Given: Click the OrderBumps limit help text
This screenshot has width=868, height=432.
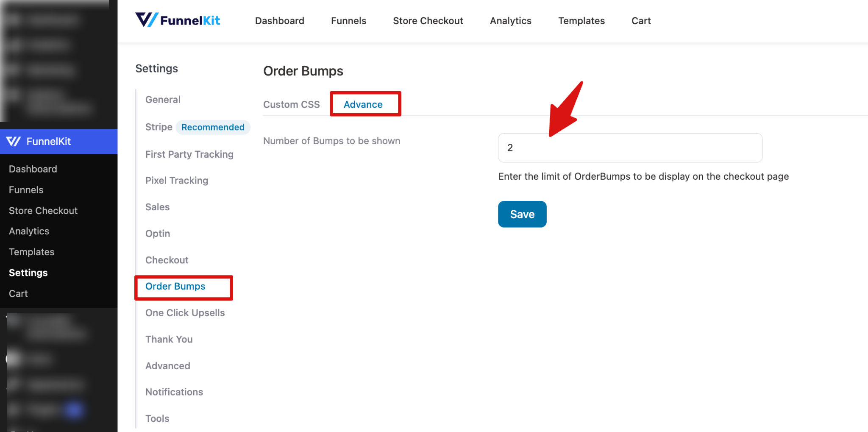Looking at the screenshot, I should [643, 176].
